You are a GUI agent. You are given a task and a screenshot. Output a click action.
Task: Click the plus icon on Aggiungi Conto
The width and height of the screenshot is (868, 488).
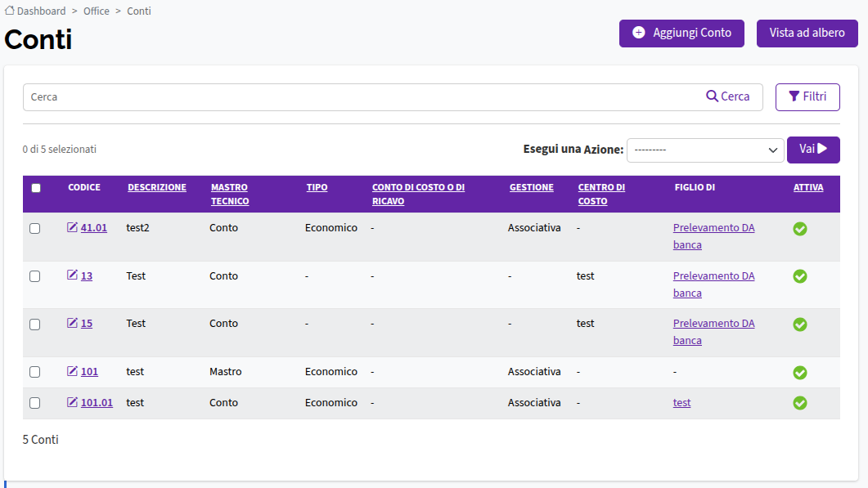[638, 33]
